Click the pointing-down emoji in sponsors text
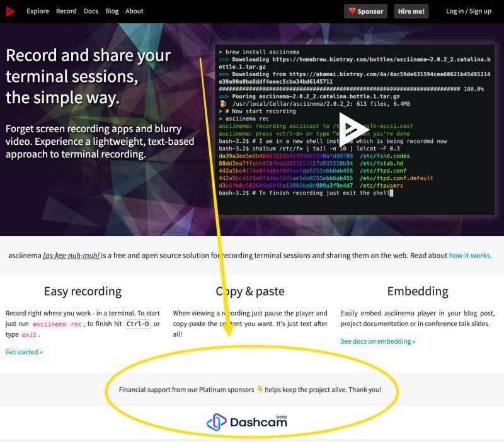Viewport: 504px width, 442px height. tap(260, 389)
